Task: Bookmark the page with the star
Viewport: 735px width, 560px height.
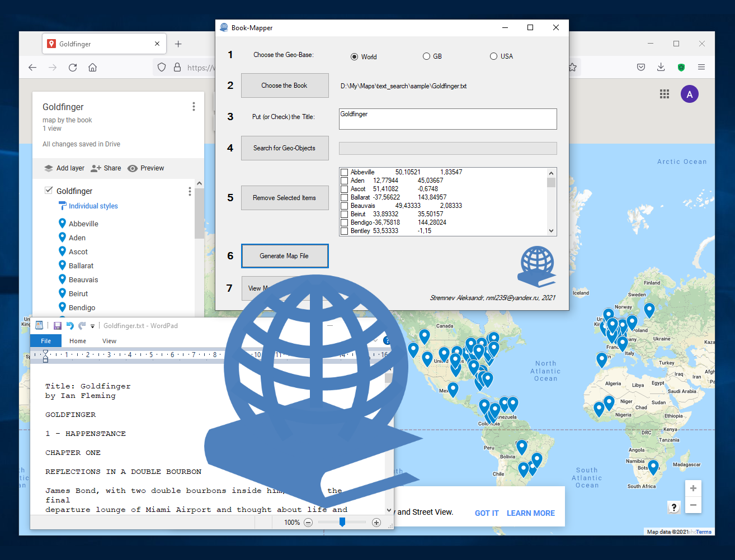Action: (x=573, y=67)
